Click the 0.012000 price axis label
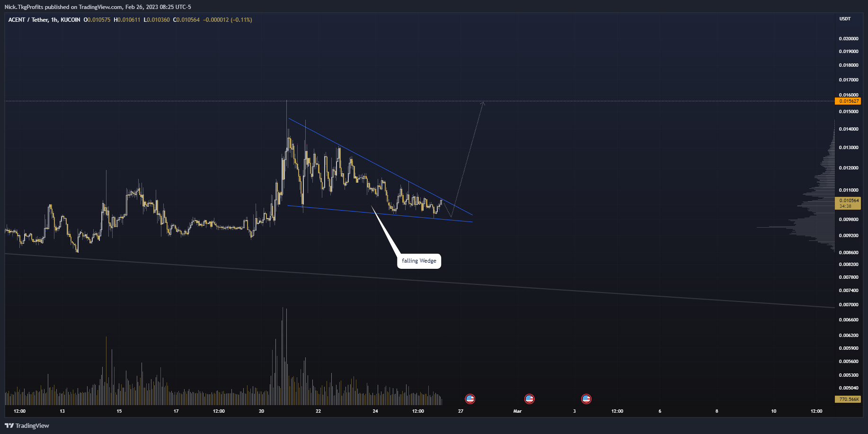Viewport: 868px width, 434px height. coord(849,168)
